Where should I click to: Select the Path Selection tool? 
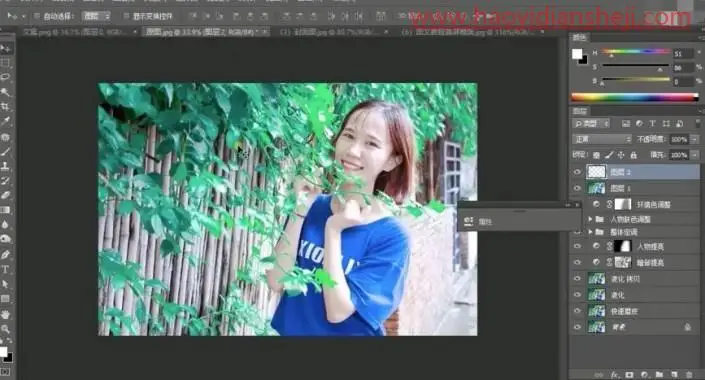(x=5, y=284)
